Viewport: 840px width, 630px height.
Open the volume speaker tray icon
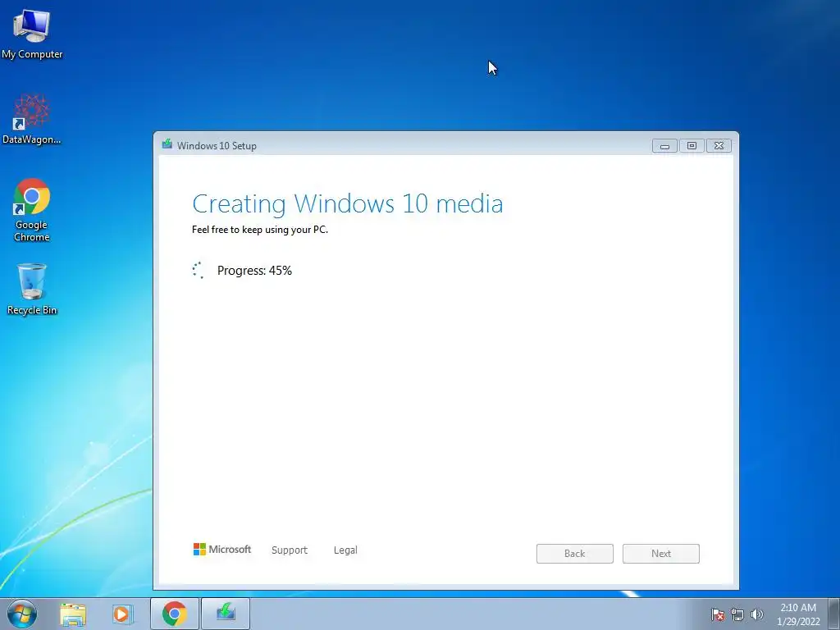point(757,614)
